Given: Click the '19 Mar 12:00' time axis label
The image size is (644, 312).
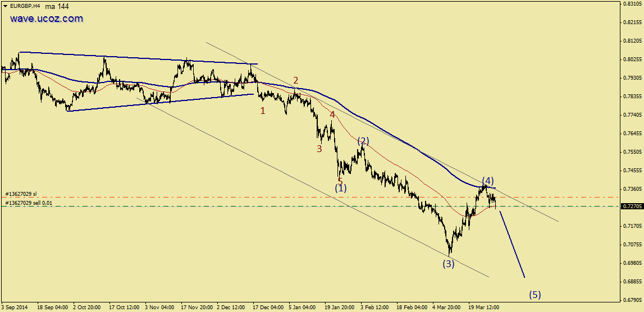Looking at the screenshot, I should tap(485, 308).
